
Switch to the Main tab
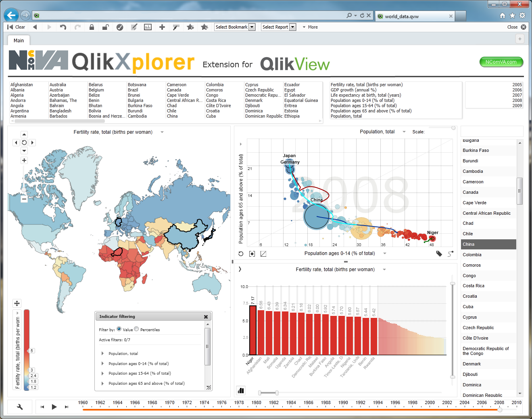(19, 40)
